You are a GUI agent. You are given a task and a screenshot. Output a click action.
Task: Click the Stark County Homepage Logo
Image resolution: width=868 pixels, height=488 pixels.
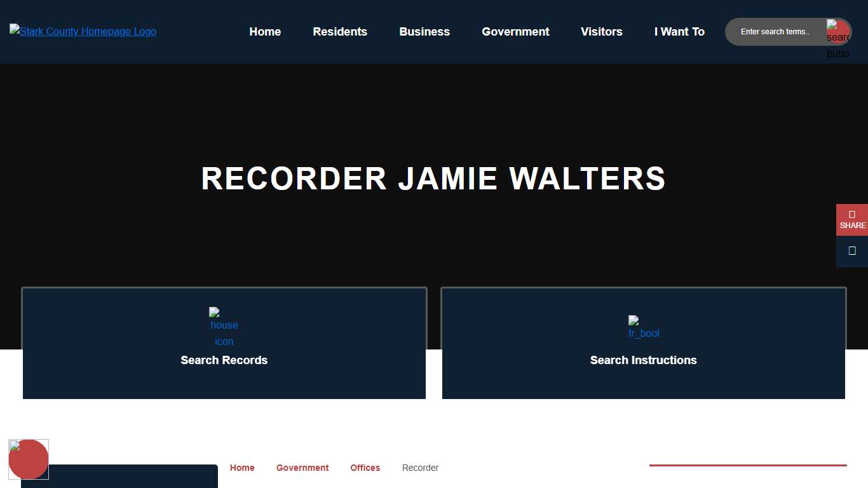83,31
